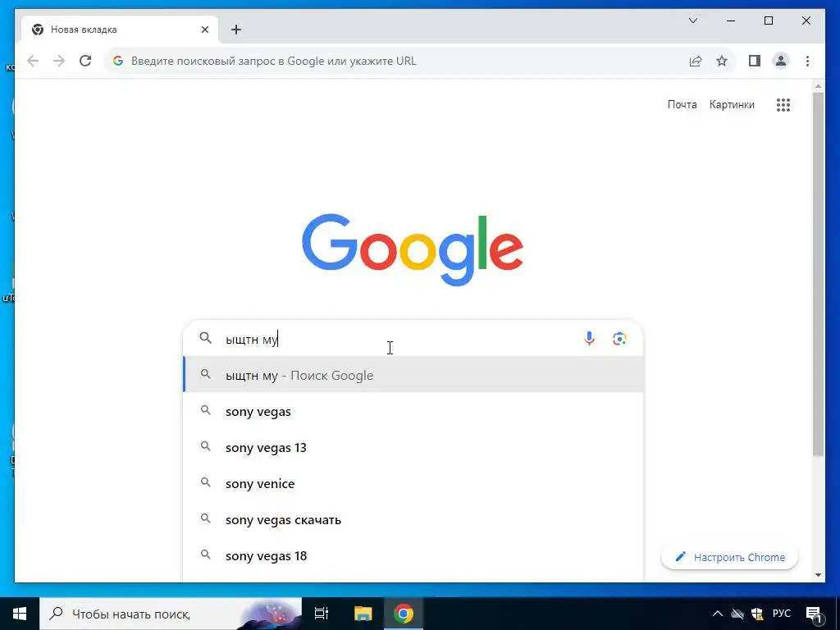Open the Google apps grid

783,105
